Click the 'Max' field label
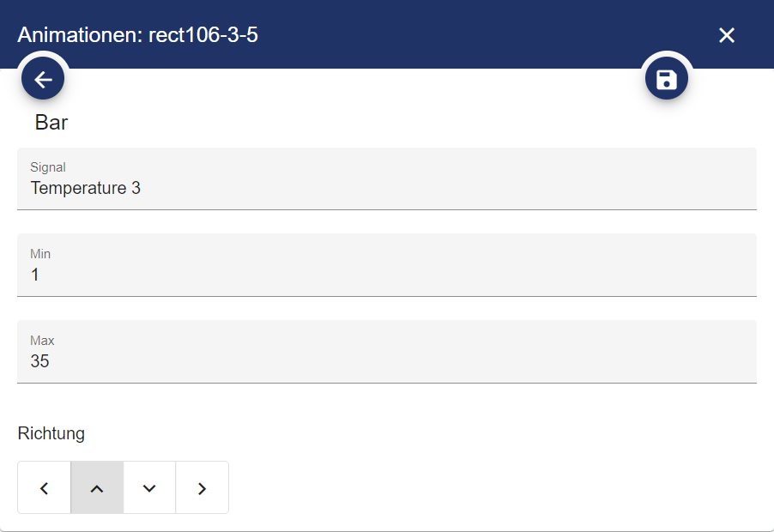774x532 pixels. [x=42, y=341]
